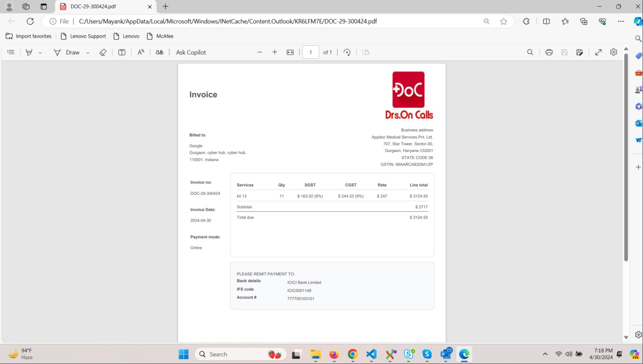Click the taskbar Search box
The image size is (643, 364).
(x=241, y=354)
